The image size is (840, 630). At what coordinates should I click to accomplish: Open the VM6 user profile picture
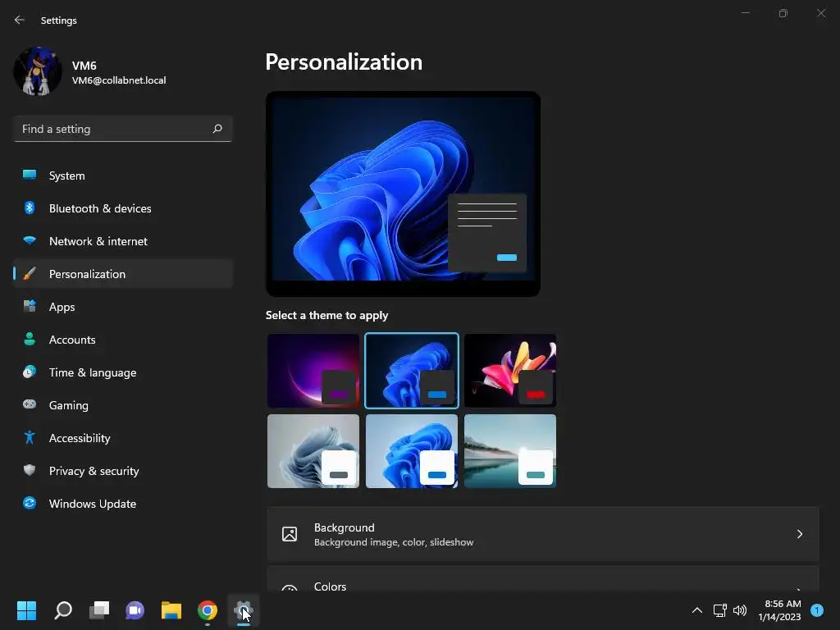click(38, 72)
